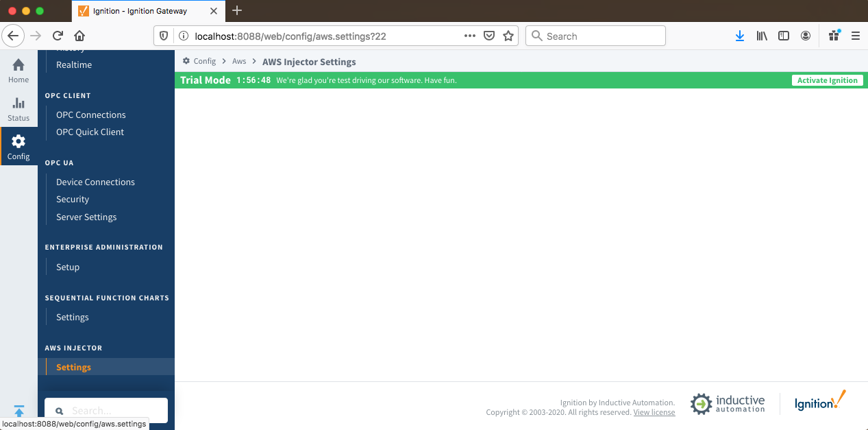This screenshot has height=430, width=868.
Task: Open page actions three-dot menu
Action: pyautogui.click(x=470, y=36)
